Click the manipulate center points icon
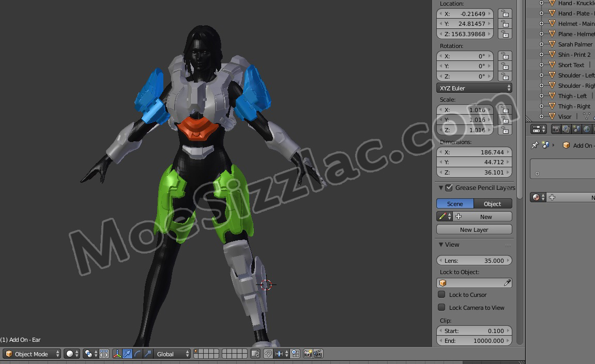The image size is (595, 364). pos(104,354)
